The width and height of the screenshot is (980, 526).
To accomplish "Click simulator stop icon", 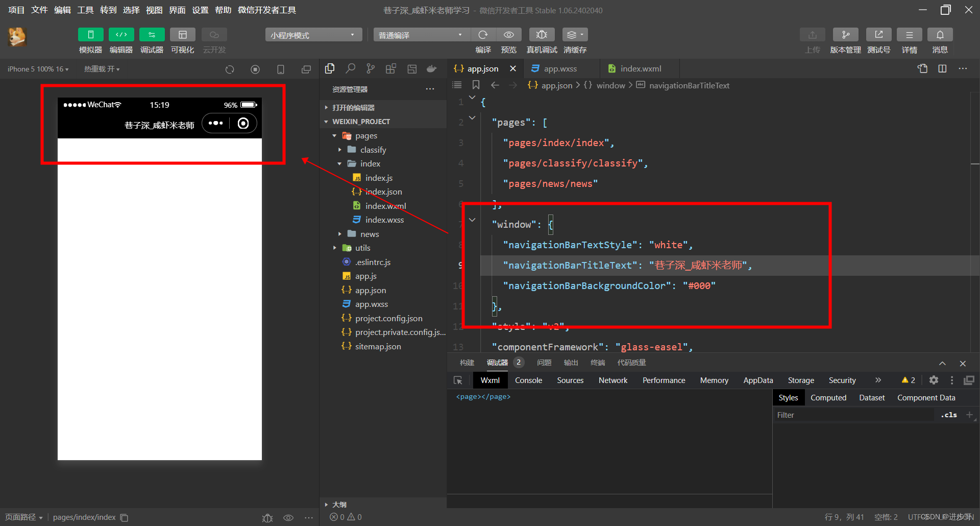I will click(x=255, y=69).
